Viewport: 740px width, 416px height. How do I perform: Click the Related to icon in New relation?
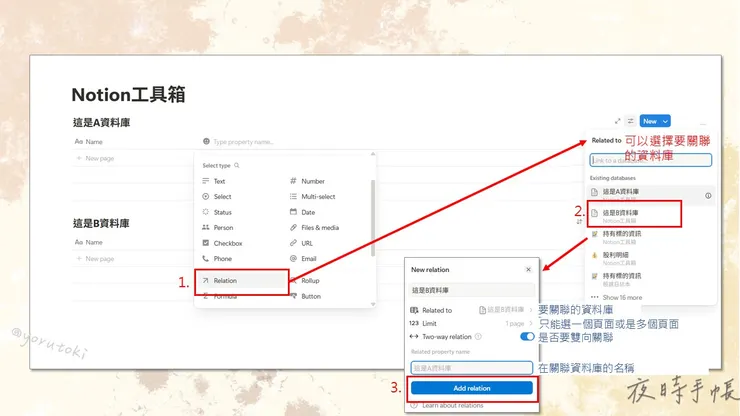pos(414,310)
